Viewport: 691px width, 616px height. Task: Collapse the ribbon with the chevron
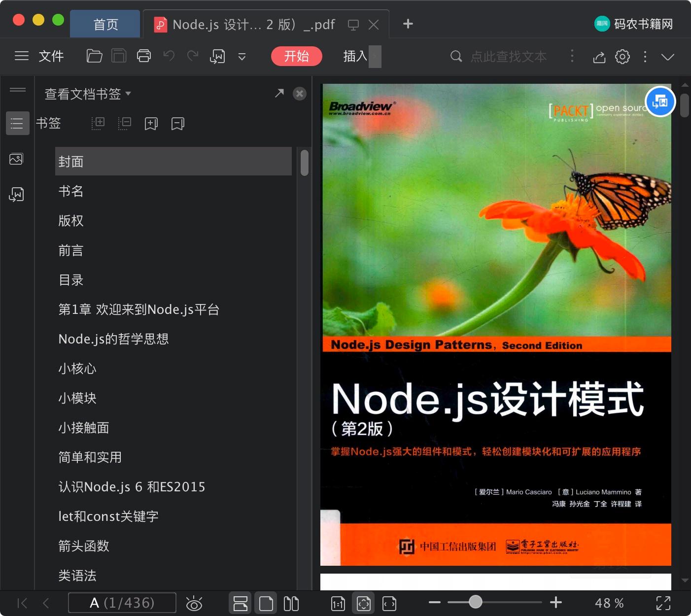(x=668, y=57)
